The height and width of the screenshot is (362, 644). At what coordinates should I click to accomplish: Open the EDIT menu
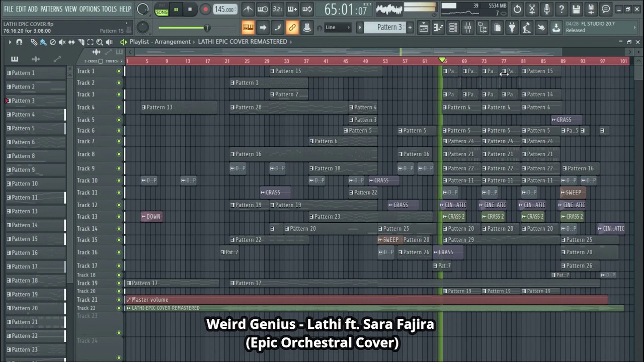[21, 9]
